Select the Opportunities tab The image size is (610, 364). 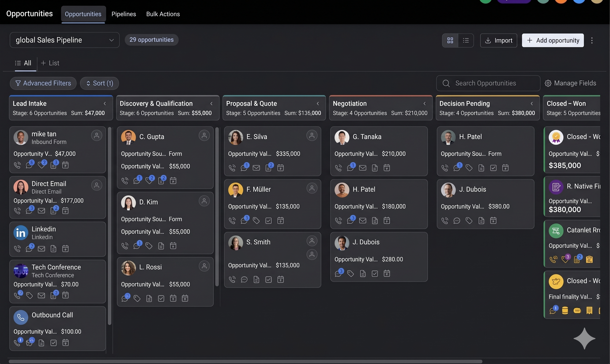pyautogui.click(x=83, y=14)
